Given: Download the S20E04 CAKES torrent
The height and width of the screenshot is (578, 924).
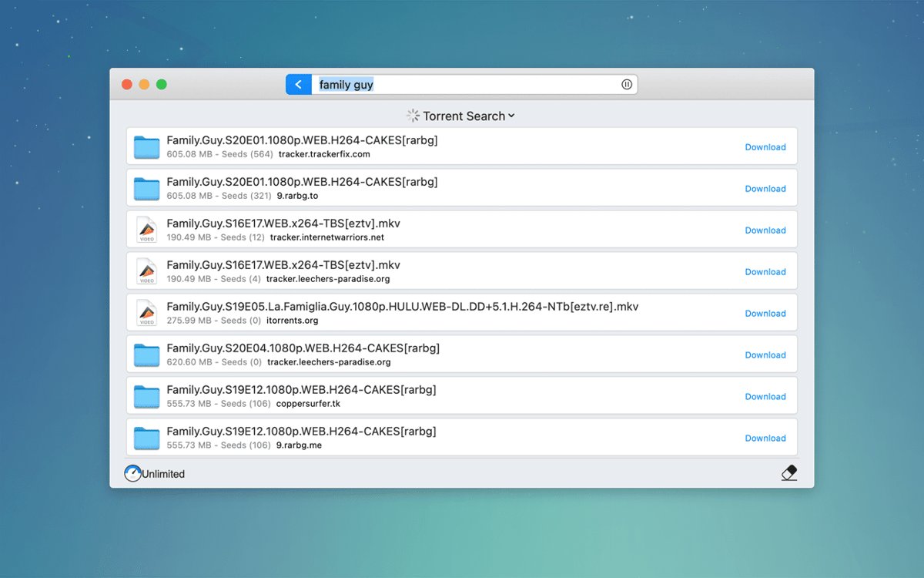Looking at the screenshot, I should (x=765, y=355).
